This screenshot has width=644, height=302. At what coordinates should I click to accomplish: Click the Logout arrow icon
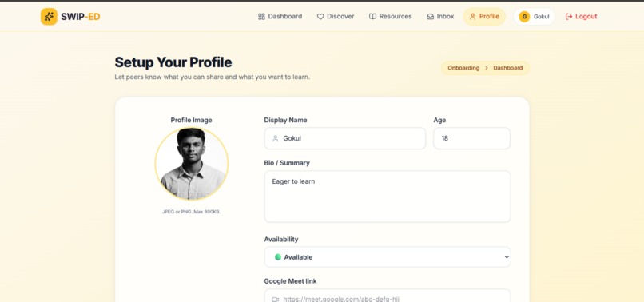pos(569,17)
